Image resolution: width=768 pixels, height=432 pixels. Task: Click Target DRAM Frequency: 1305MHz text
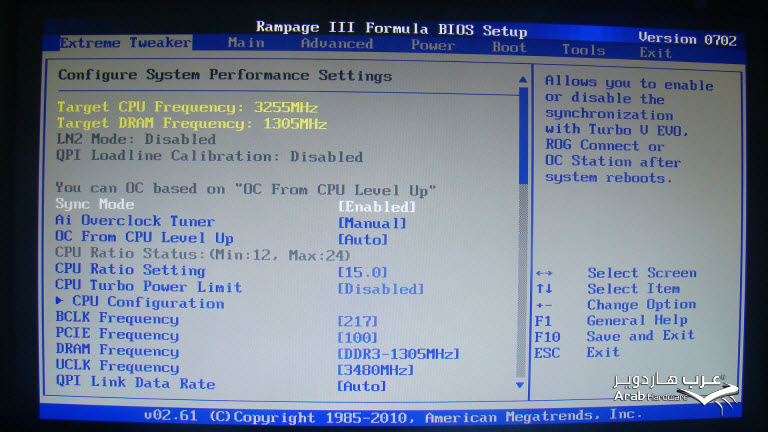(192, 123)
